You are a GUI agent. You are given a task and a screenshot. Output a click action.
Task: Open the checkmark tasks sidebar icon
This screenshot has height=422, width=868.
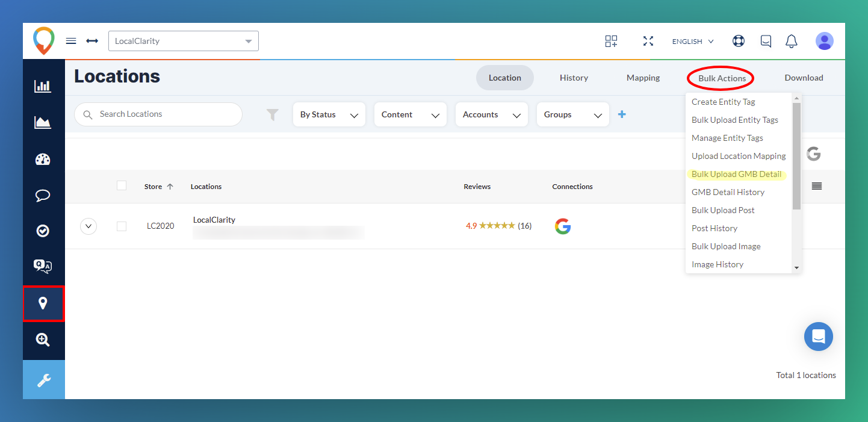point(43,231)
